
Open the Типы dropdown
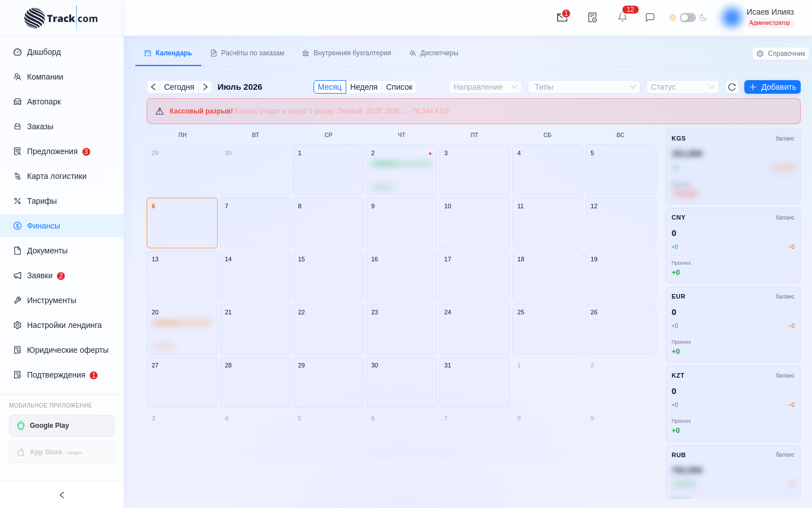click(584, 87)
